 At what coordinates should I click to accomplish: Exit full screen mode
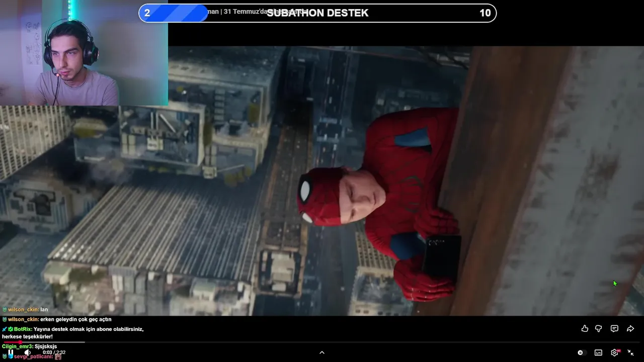[630, 353]
